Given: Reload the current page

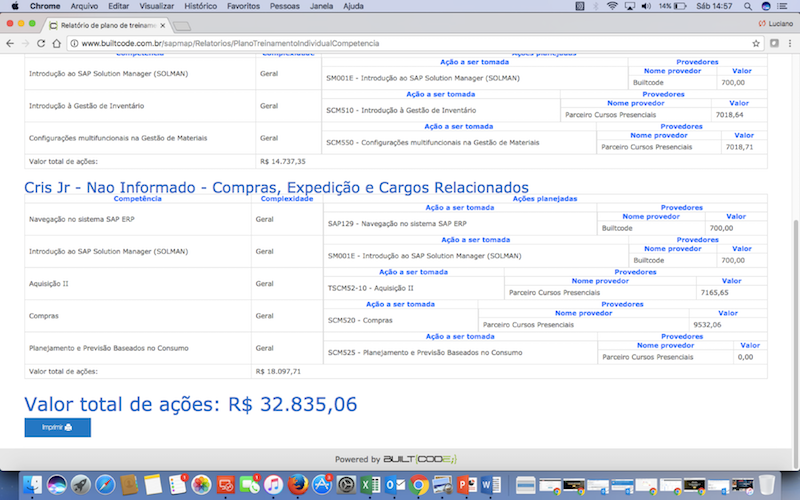Looking at the screenshot, I should [41, 43].
